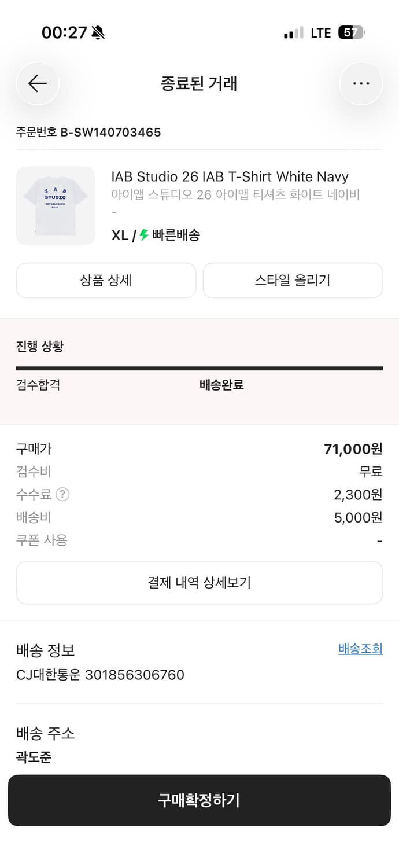Open the 배송조회 tracking link
The height and width of the screenshot is (868, 399).
coord(360,649)
